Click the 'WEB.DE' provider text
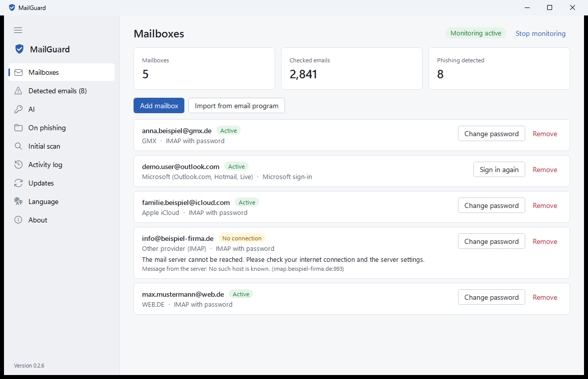588x379 pixels. pyautogui.click(x=153, y=305)
